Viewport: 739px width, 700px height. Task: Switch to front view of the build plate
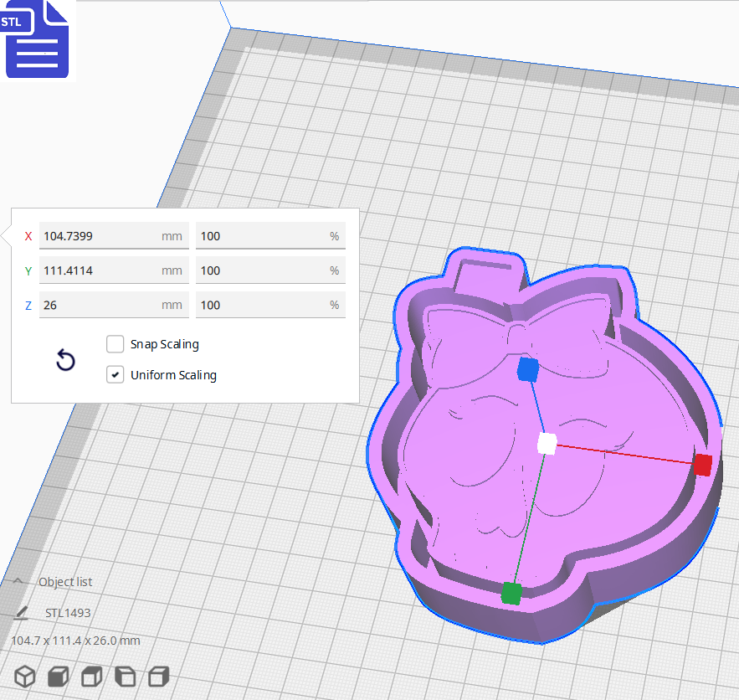[x=58, y=677]
